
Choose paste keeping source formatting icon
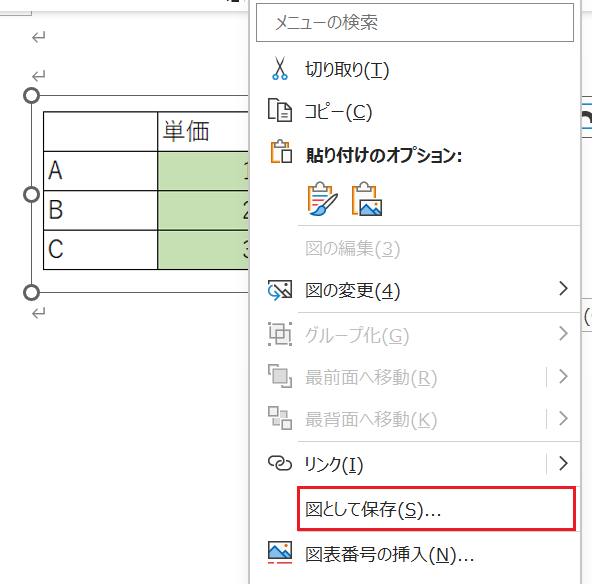click(x=322, y=199)
